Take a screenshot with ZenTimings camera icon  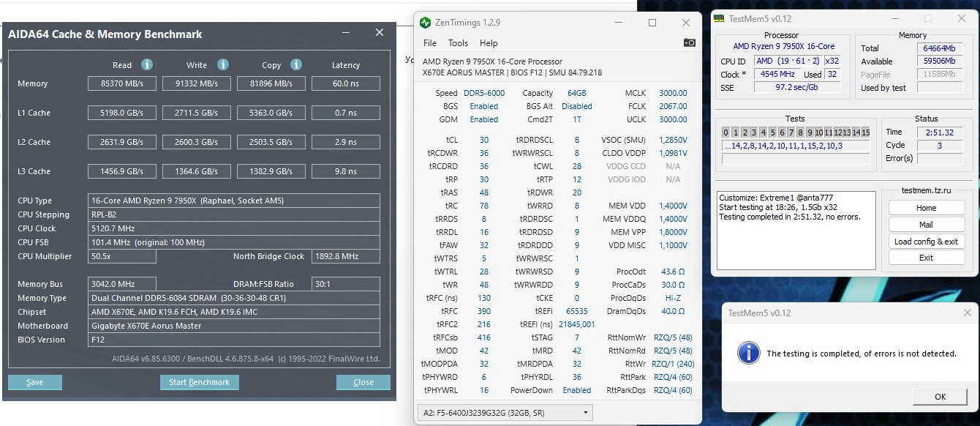click(689, 43)
